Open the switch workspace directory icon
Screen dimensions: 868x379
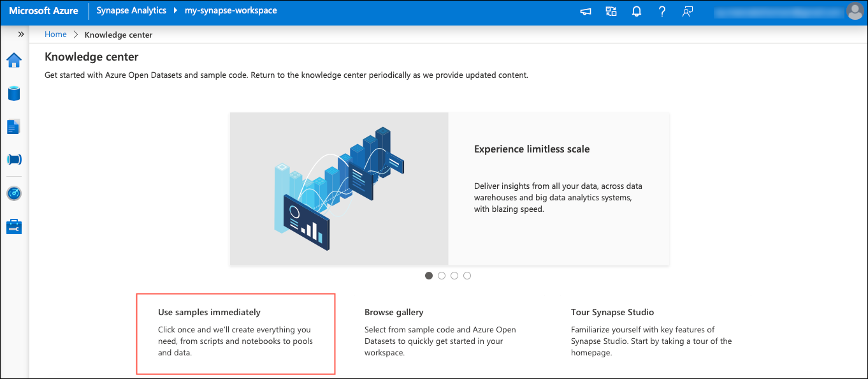click(611, 11)
